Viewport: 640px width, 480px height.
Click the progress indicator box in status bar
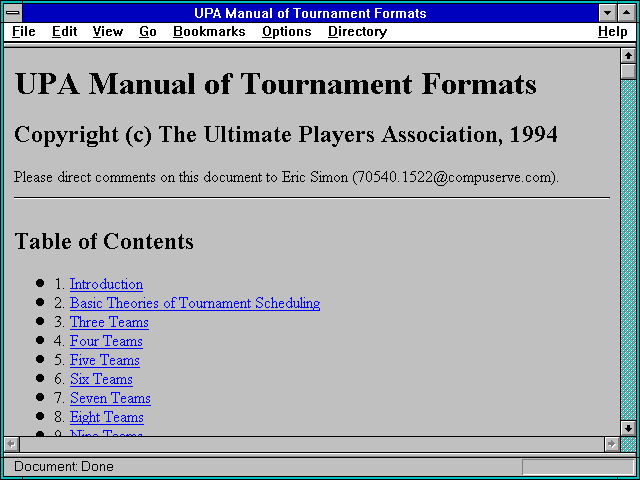[578, 466]
